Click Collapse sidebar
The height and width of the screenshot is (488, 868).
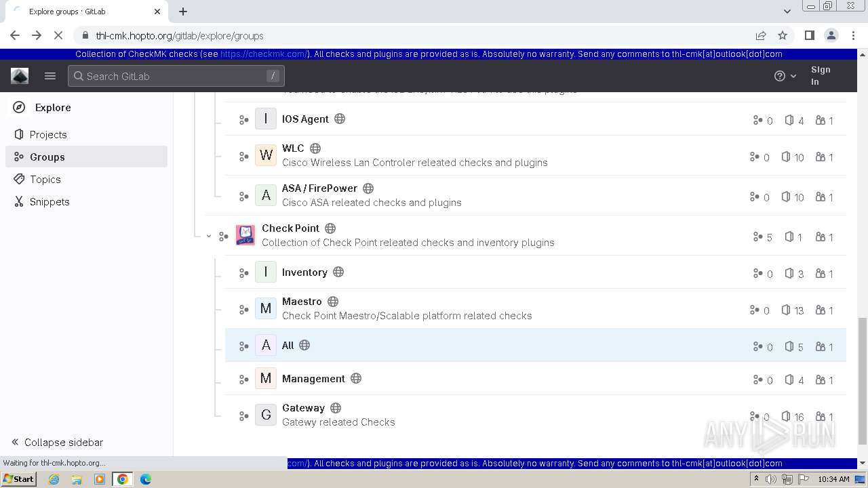[x=58, y=442]
